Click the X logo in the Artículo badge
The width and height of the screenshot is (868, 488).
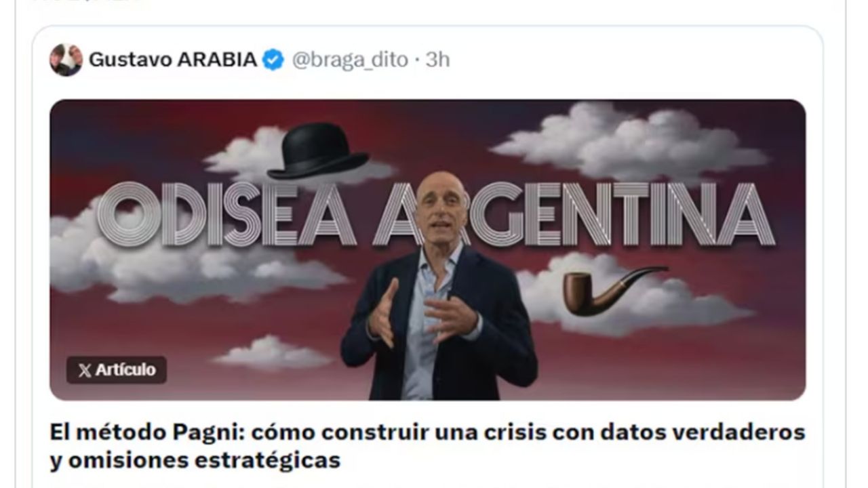pos(85,370)
